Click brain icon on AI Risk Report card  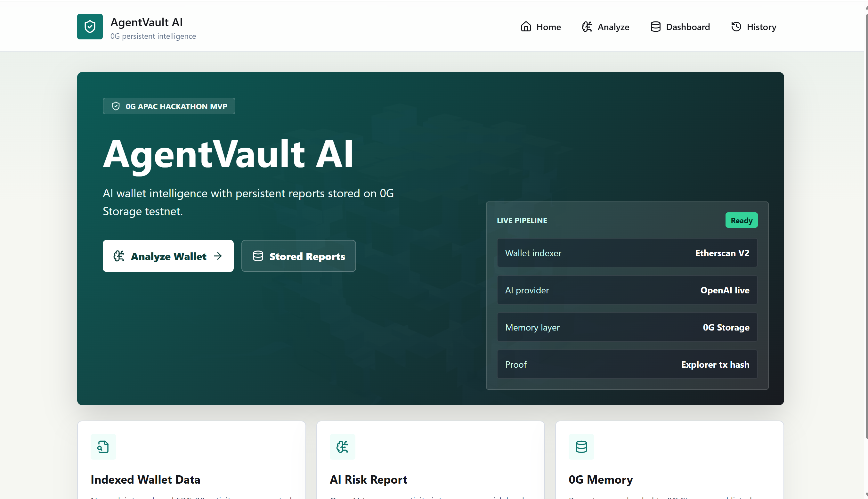(342, 446)
